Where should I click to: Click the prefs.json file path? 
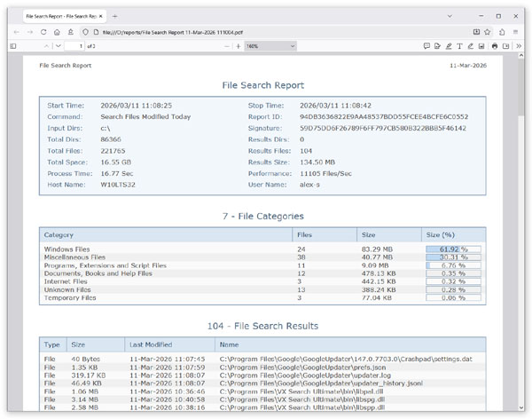(302, 368)
